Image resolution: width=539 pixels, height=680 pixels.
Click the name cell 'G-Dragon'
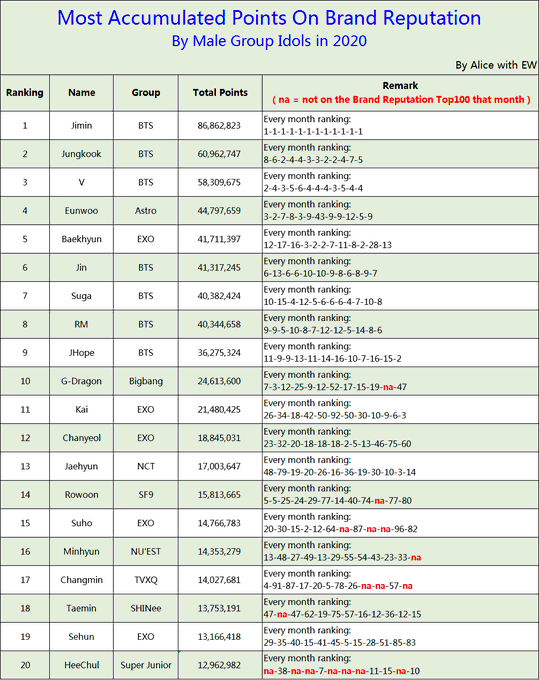point(82,381)
